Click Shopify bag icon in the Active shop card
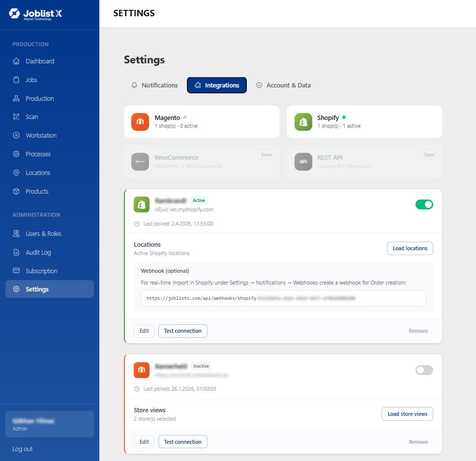 click(x=142, y=204)
